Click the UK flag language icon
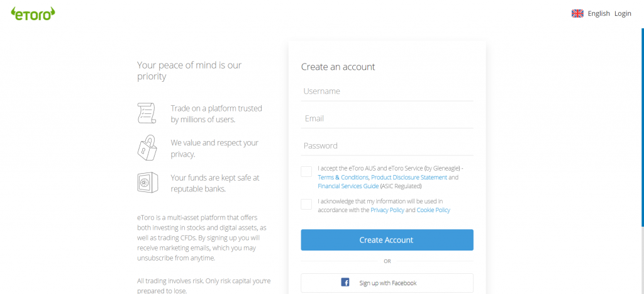Image resolution: width=644 pixels, height=294 pixels. (x=577, y=13)
